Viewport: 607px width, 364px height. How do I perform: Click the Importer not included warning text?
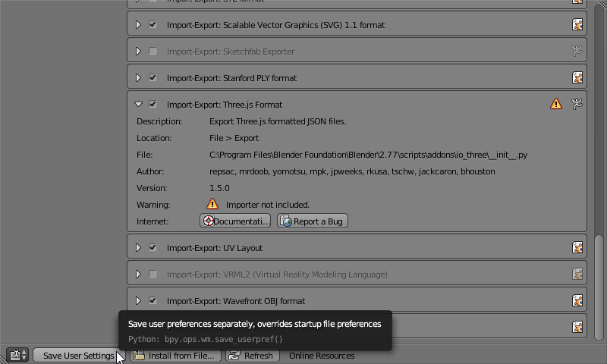[268, 205]
